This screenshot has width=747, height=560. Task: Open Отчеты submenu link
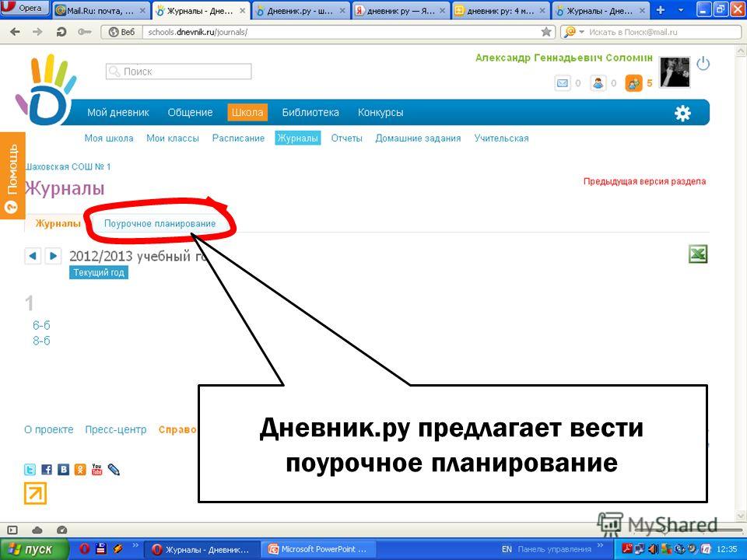347,138
